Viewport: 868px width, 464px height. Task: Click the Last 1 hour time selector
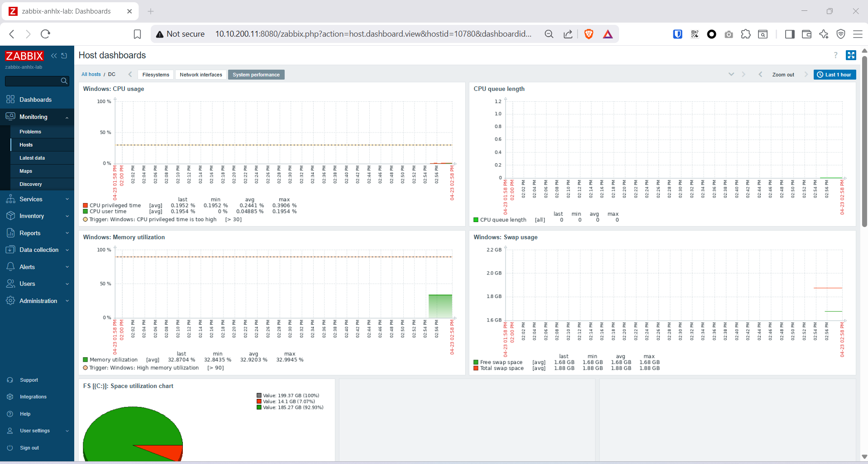coord(835,75)
